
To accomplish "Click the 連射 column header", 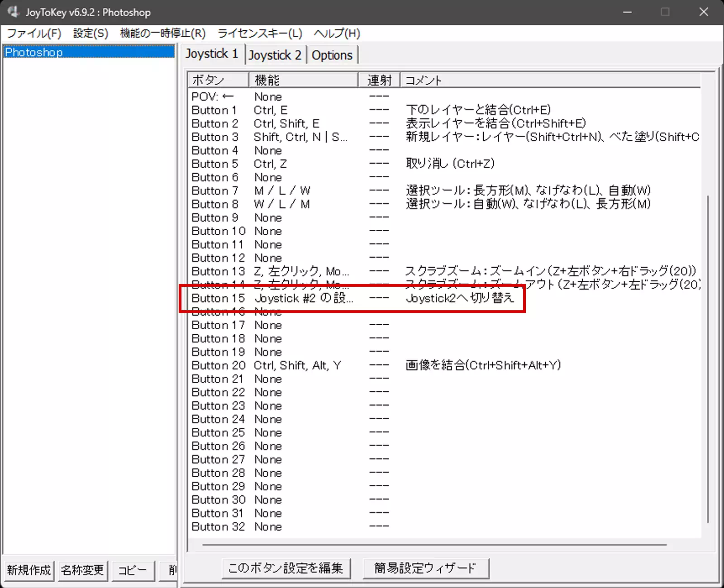I will [379, 80].
